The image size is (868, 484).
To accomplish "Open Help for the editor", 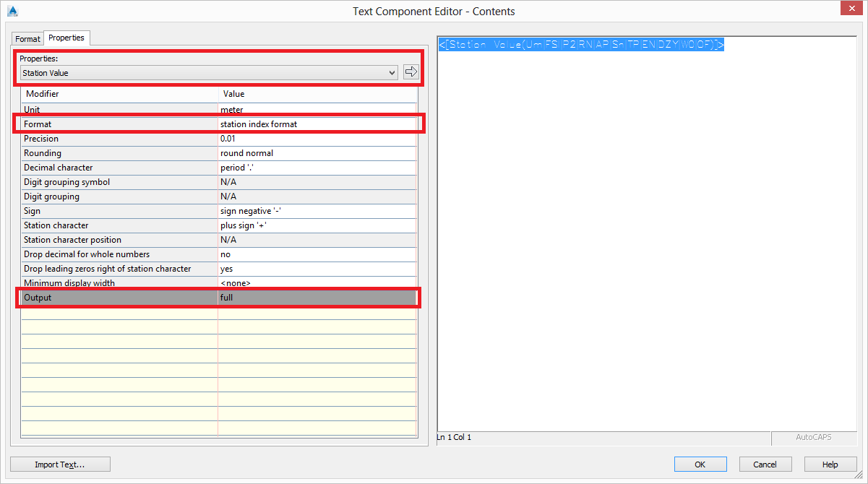I will pos(830,464).
